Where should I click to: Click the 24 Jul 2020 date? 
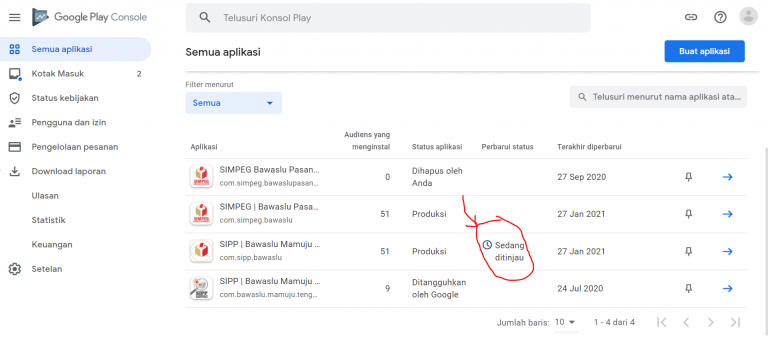580,289
